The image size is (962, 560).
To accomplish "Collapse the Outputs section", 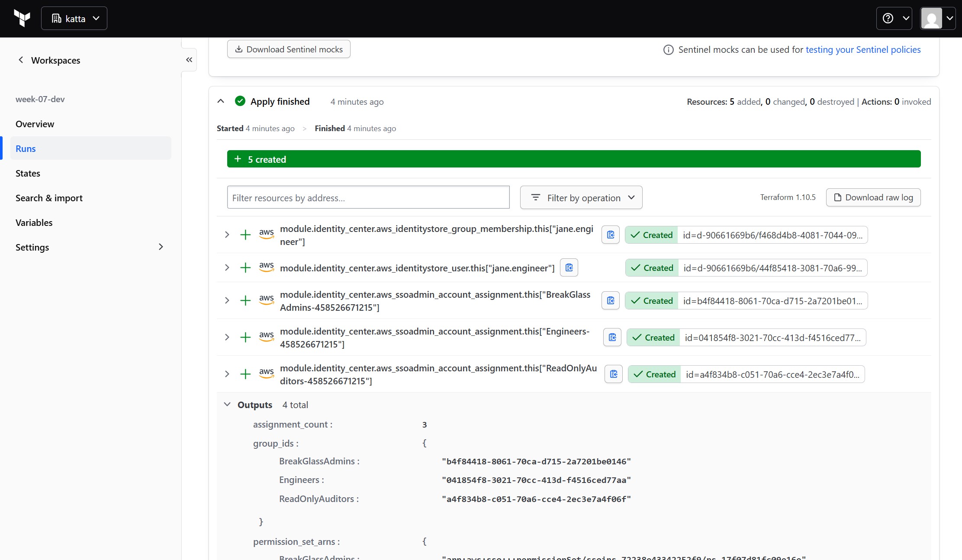I will pos(227,405).
